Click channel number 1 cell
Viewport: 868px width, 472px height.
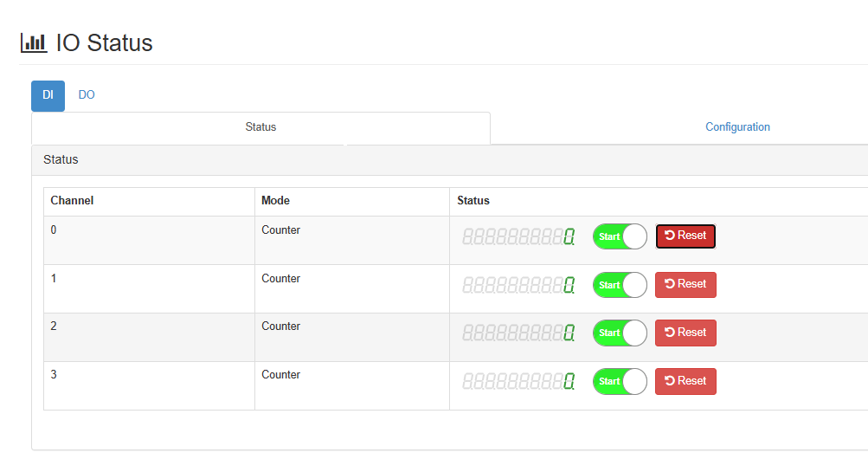tap(150, 289)
